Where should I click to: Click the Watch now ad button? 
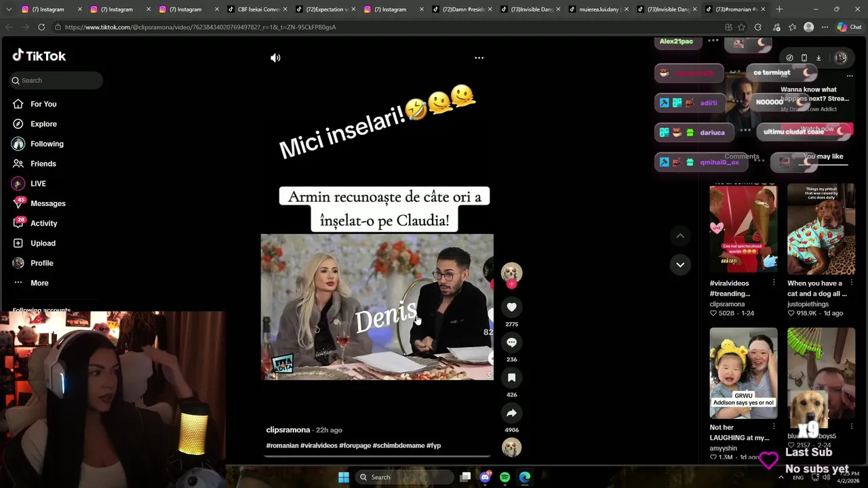[817, 129]
